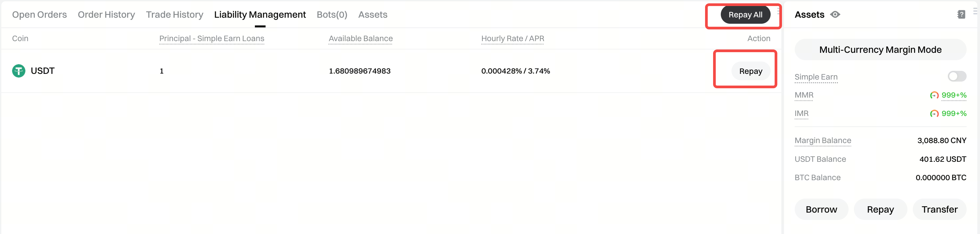Screen dimensions: 980x234
Task: Click Repay button in Assets panel
Action: (880, 209)
